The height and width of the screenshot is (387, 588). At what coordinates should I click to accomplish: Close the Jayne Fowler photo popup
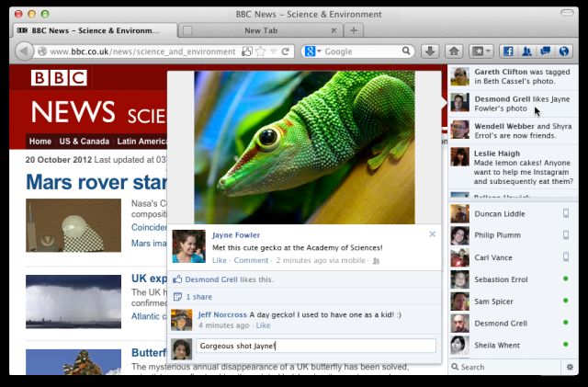coord(432,234)
